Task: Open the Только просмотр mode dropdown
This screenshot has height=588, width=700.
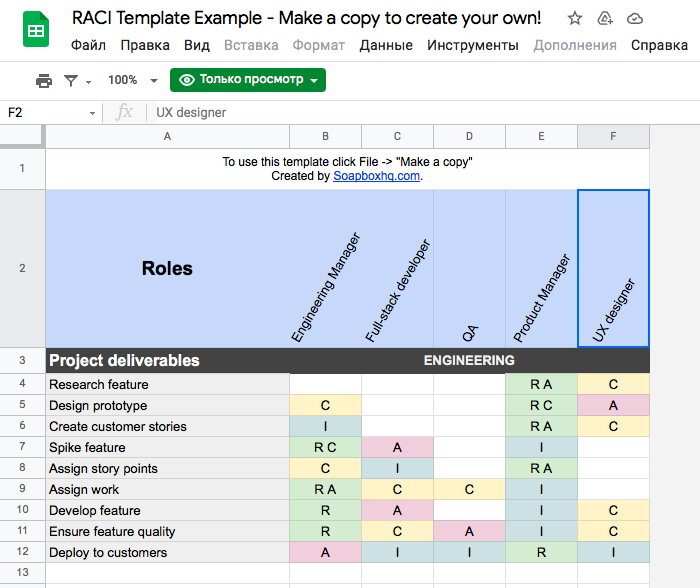Action: tap(248, 80)
